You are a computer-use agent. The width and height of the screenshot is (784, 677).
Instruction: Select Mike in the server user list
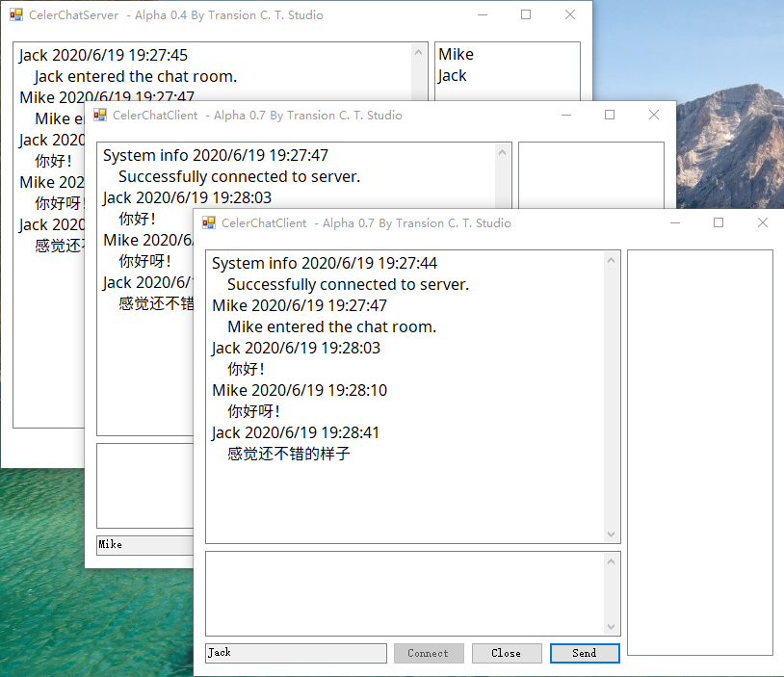coord(456,54)
